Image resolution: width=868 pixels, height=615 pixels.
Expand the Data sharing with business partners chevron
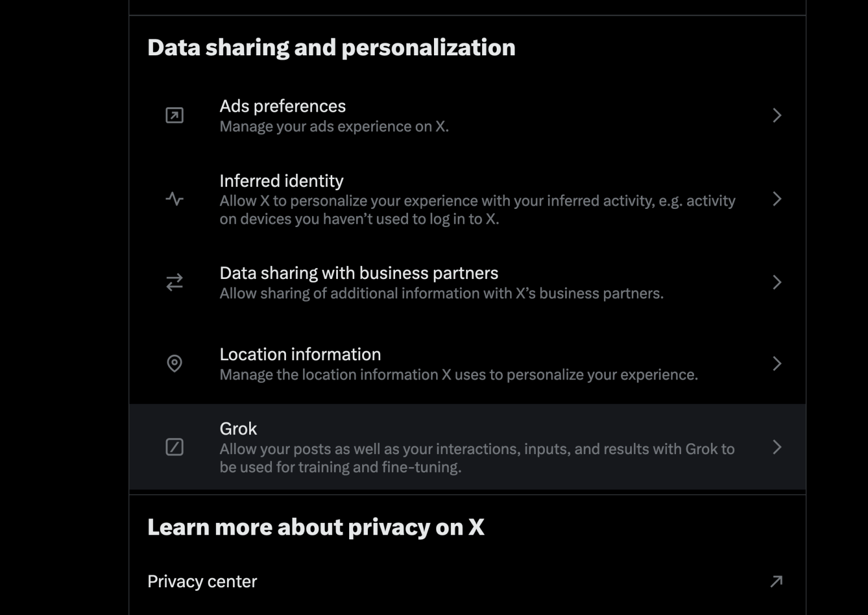click(x=776, y=282)
